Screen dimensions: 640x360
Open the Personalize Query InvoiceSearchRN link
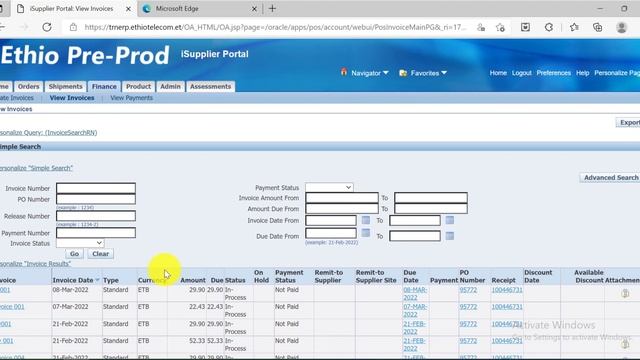pos(48,133)
